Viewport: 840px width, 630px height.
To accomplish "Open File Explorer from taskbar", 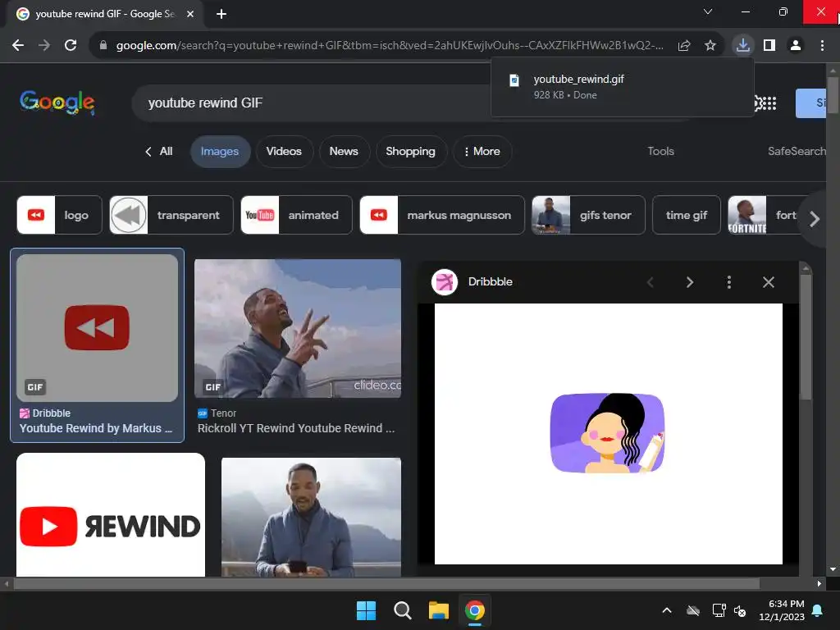I will pyautogui.click(x=439, y=610).
